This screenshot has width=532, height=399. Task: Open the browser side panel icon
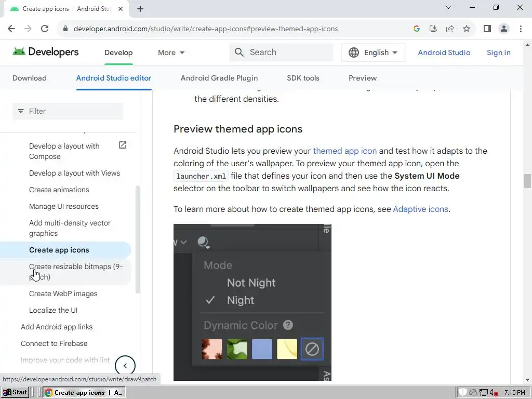487,29
